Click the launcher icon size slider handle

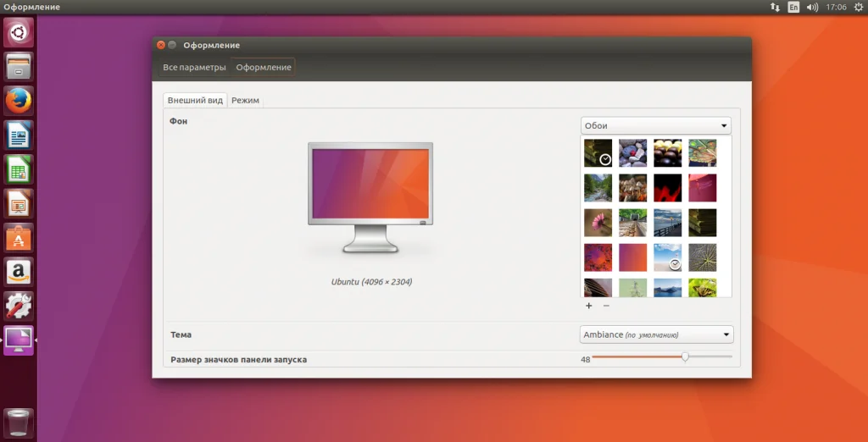[x=685, y=357]
